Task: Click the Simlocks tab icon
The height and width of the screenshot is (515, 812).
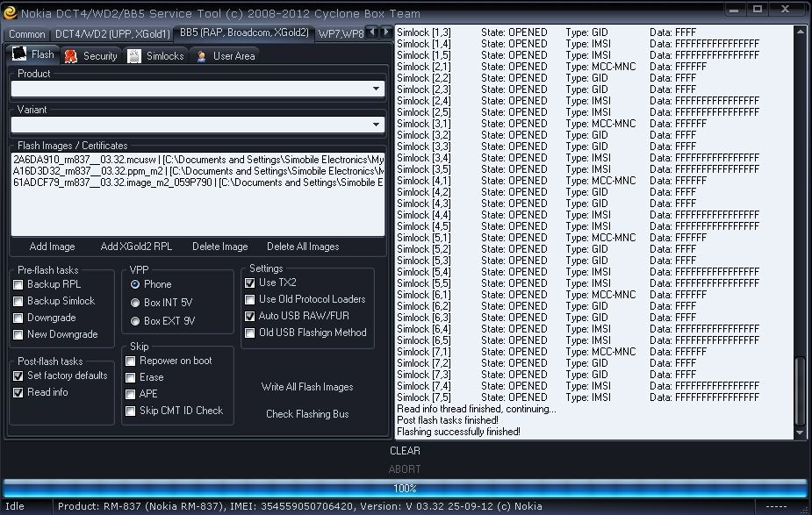Action: (x=133, y=56)
